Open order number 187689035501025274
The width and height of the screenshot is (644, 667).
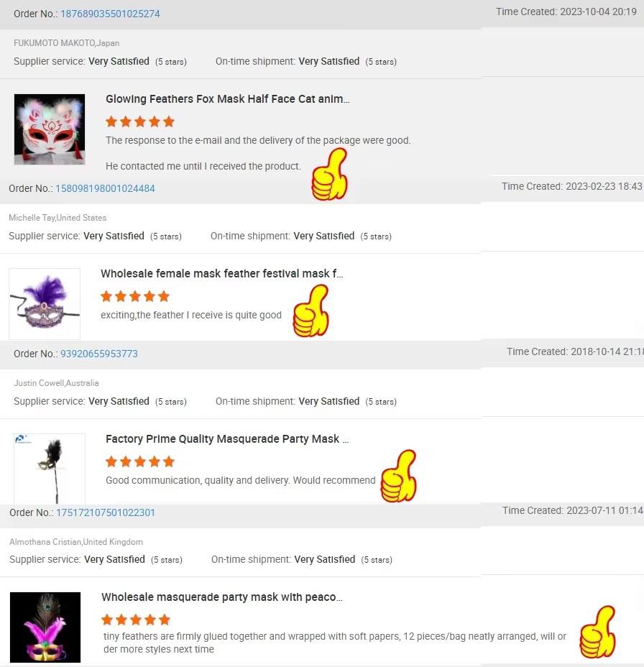(x=110, y=14)
